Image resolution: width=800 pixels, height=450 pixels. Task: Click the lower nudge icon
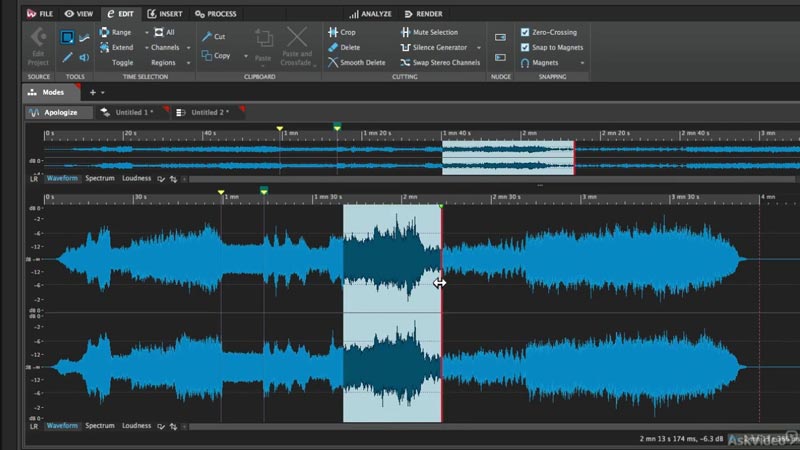pos(501,57)
